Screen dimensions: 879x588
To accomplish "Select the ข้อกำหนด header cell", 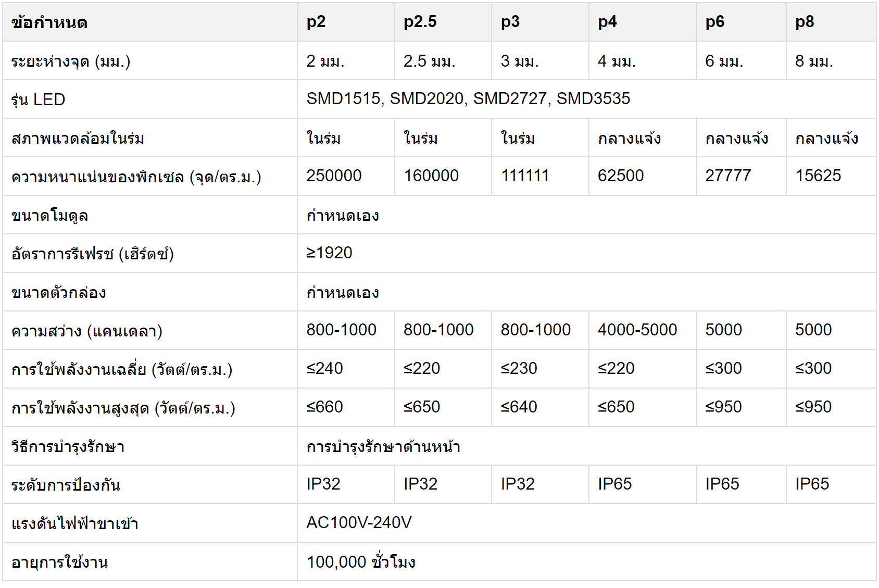I will click(150, 22).
